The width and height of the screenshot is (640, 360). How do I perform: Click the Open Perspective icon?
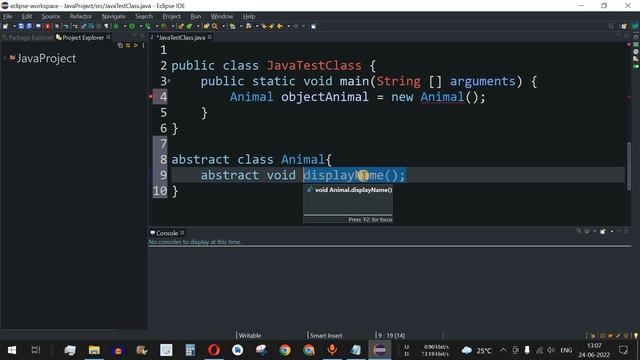624,26
